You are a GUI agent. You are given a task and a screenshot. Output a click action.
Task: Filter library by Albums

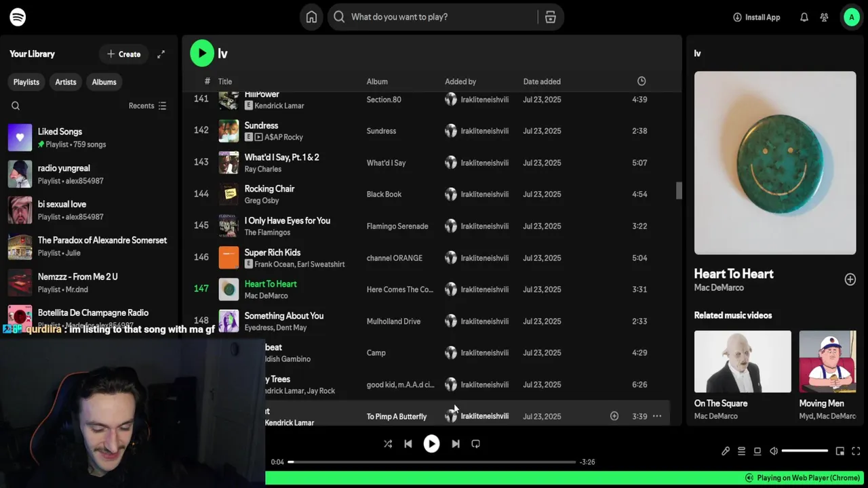(x=104, y=82)
